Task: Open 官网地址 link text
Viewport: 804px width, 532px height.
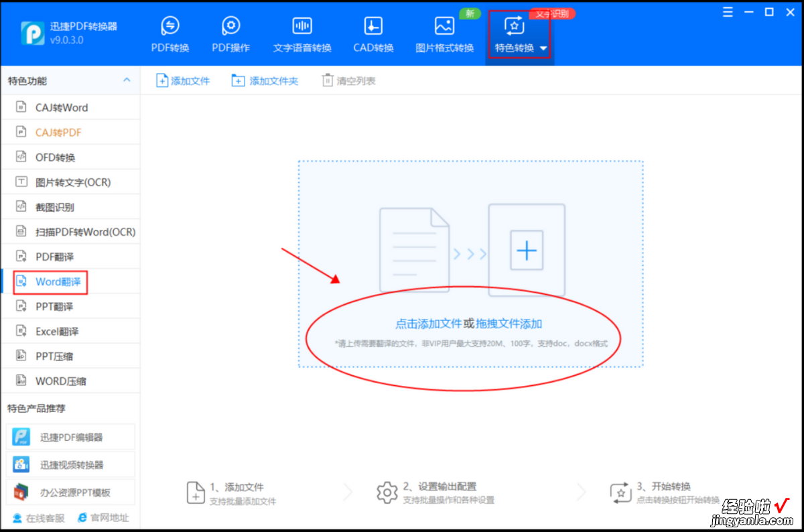Action: click(109, 517)
